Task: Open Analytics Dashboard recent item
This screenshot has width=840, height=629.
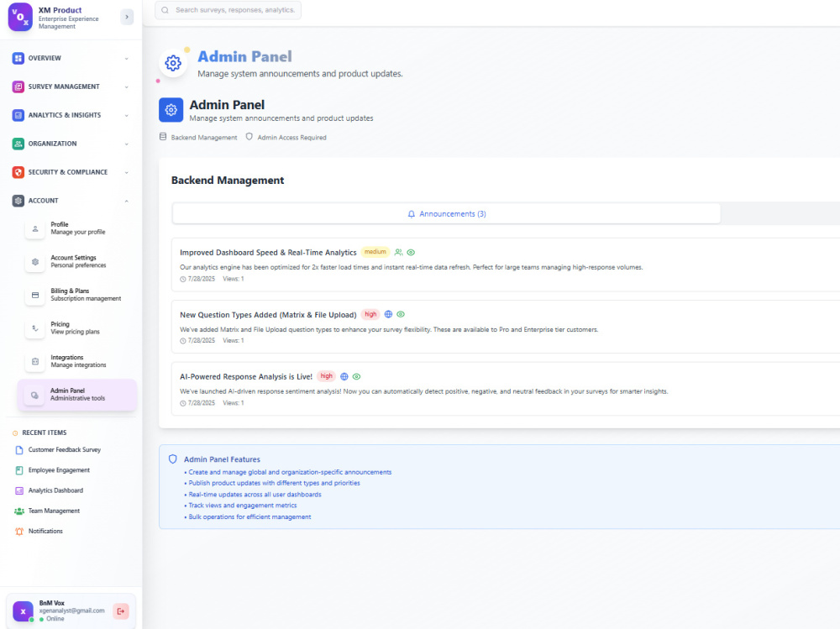Action: [55, 490]
